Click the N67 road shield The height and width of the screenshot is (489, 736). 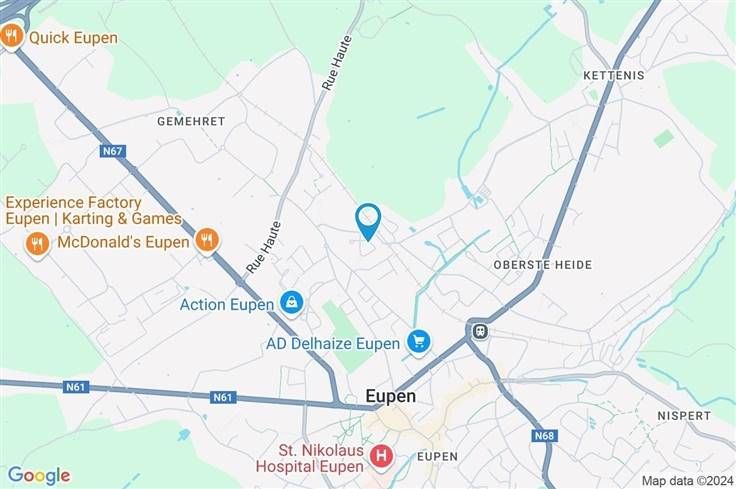point(113,151)
